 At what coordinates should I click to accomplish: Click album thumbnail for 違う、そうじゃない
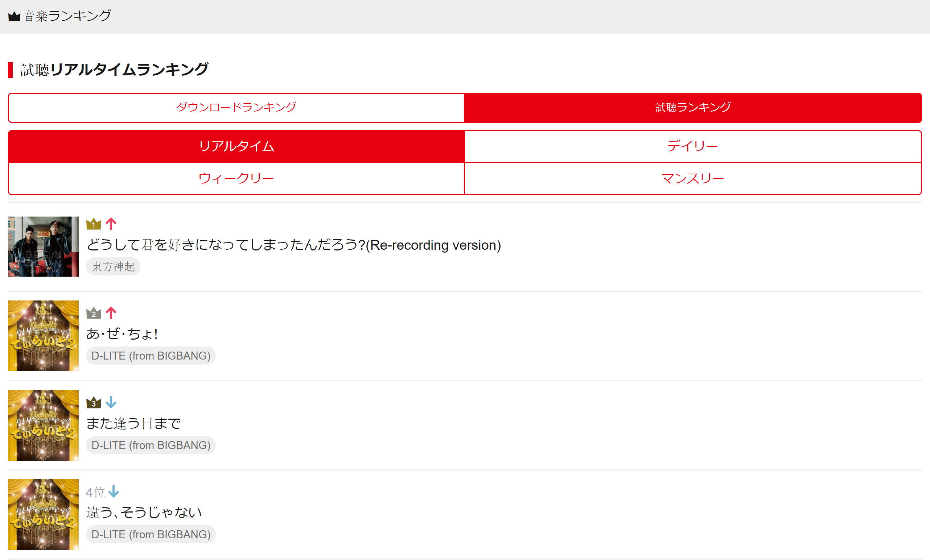[x=44, y=514]
